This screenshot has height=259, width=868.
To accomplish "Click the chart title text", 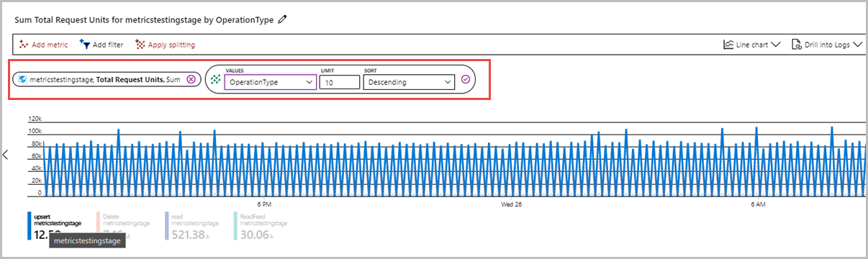I will pos(144,20).
